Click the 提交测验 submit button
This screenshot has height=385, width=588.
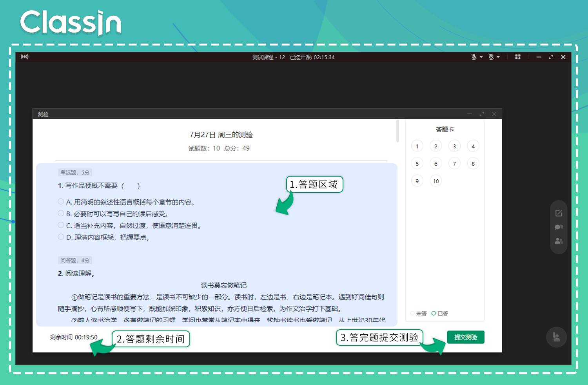tap(466, 337)
